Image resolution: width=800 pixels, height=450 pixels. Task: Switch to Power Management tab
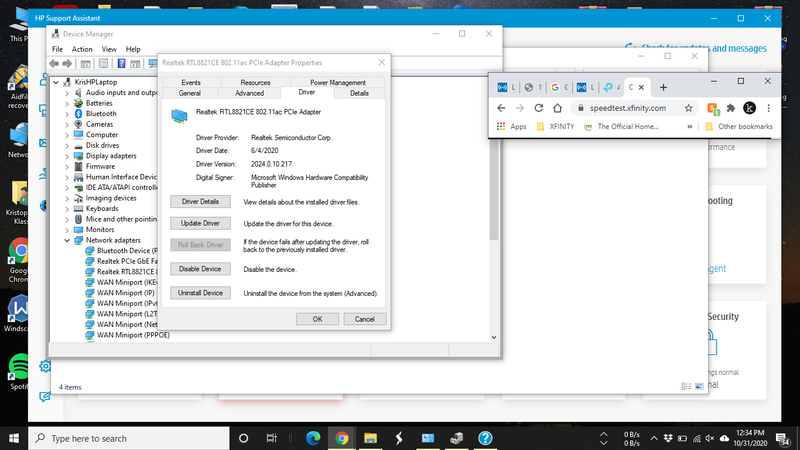pyautogui.click(x=337, y=83)
